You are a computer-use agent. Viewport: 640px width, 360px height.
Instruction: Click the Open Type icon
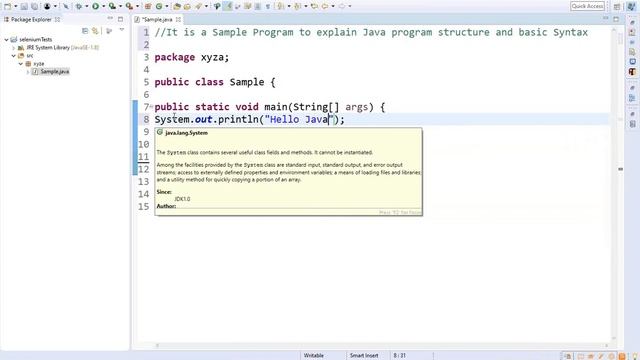[x=177, y=6]
